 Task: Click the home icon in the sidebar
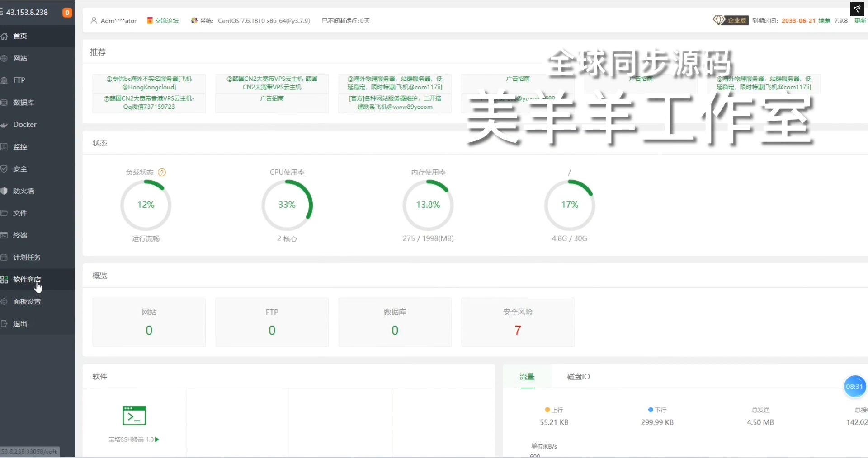5,36
